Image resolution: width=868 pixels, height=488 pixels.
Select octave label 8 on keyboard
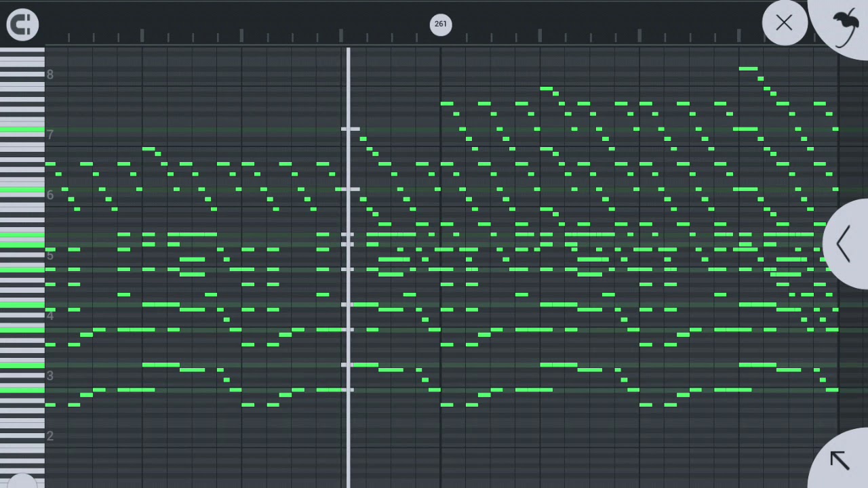pyautogui.click(x=50, y=75)
